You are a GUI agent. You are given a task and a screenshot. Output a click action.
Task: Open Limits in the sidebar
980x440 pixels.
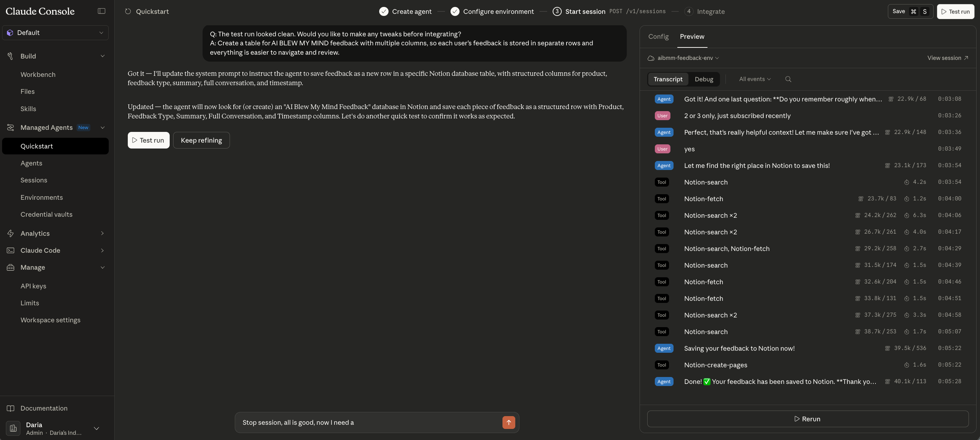click(30, 303)
